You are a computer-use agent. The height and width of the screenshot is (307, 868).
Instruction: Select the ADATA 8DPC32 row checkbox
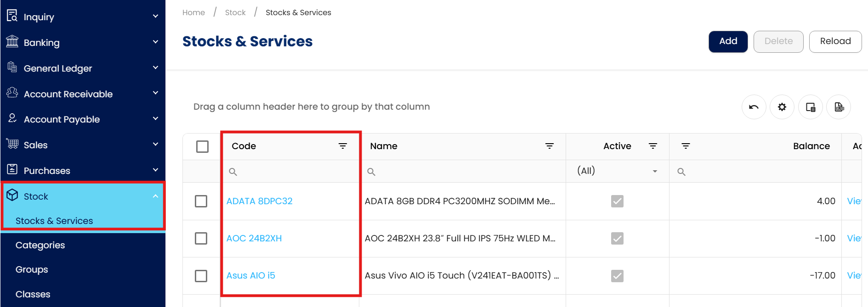tap(201, 201)
